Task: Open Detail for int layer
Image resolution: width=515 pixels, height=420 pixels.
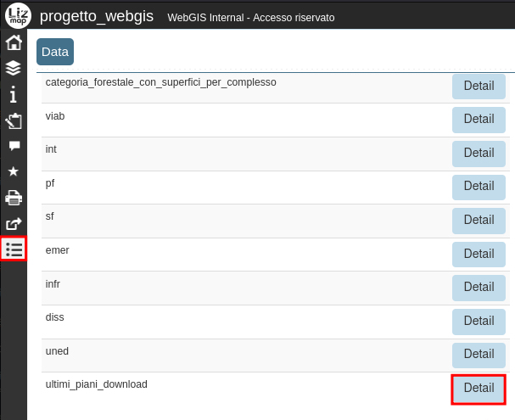Action: point(479,154)
